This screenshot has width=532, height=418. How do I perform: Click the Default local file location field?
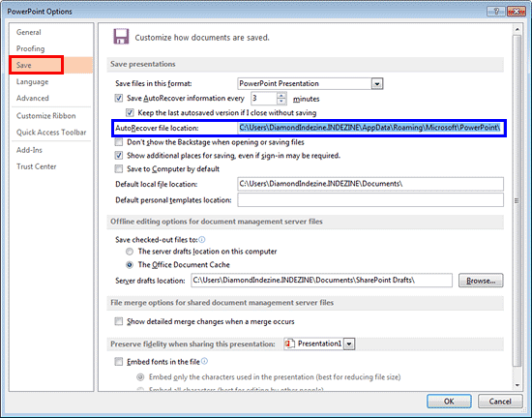370,184
